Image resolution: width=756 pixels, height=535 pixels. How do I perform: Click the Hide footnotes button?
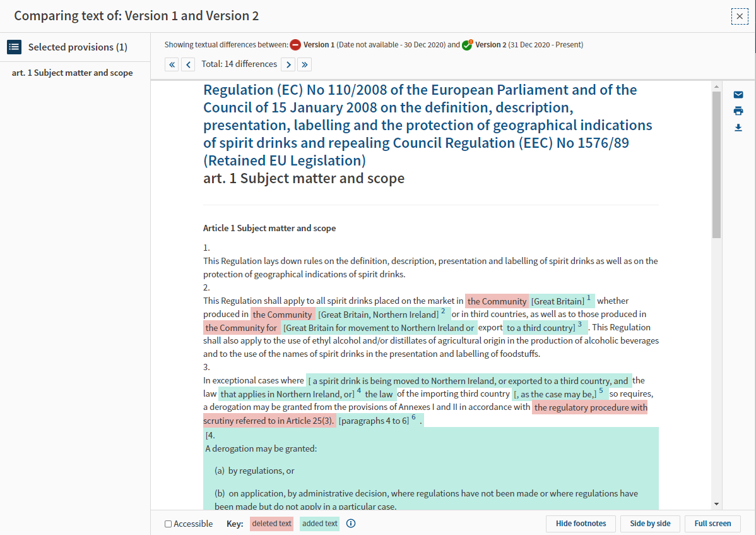tap(581, 524)
